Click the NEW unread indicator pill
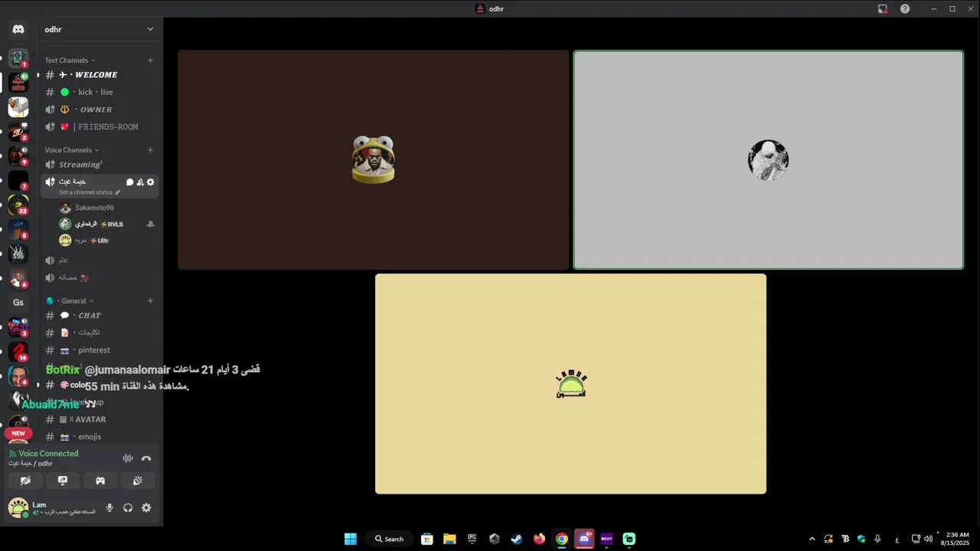Image resolution: width=980 pixels, height=551 pixels. point(18,433)
